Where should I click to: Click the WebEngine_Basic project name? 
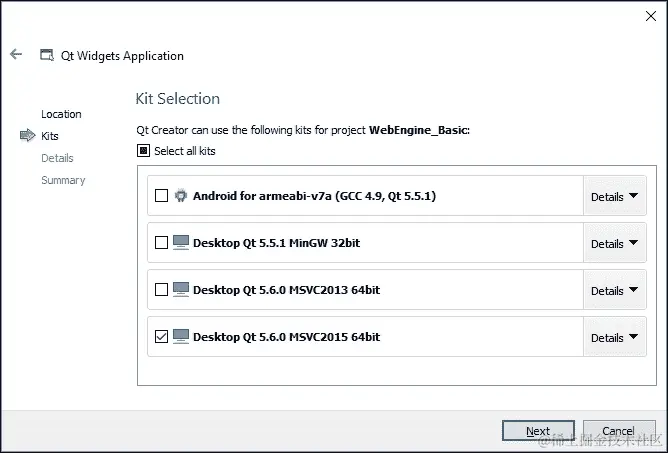click(419, 130)
